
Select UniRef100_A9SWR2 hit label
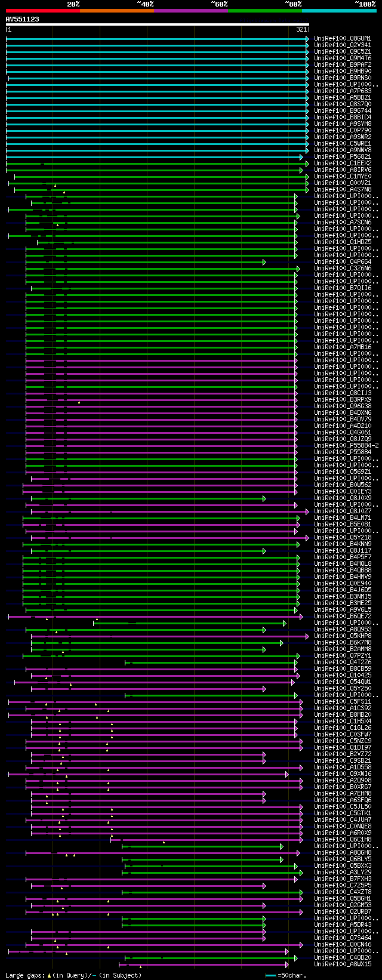tap(343, 137)
